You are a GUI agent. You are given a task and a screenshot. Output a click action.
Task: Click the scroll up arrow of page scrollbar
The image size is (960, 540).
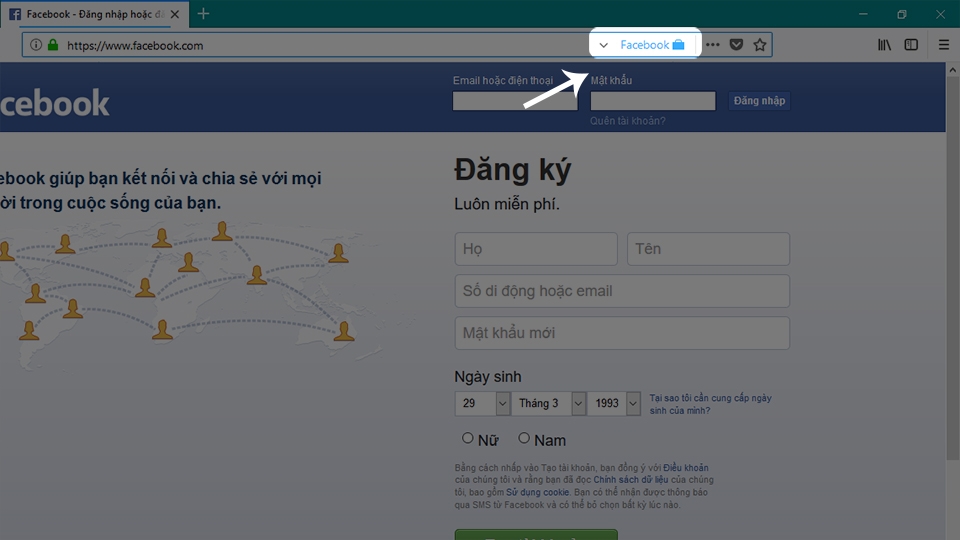click(x=953, y=70)
